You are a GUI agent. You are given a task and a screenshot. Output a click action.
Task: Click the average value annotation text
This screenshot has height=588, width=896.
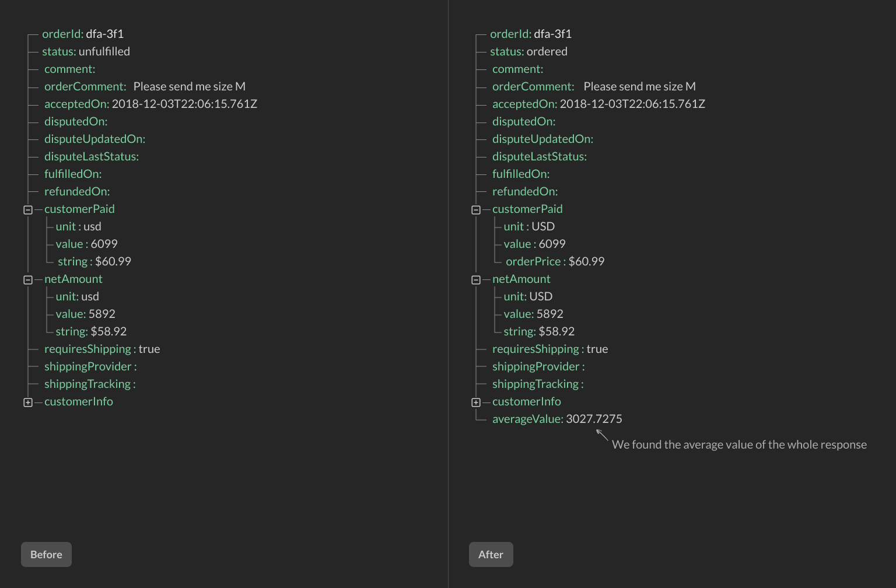[739, 444]
